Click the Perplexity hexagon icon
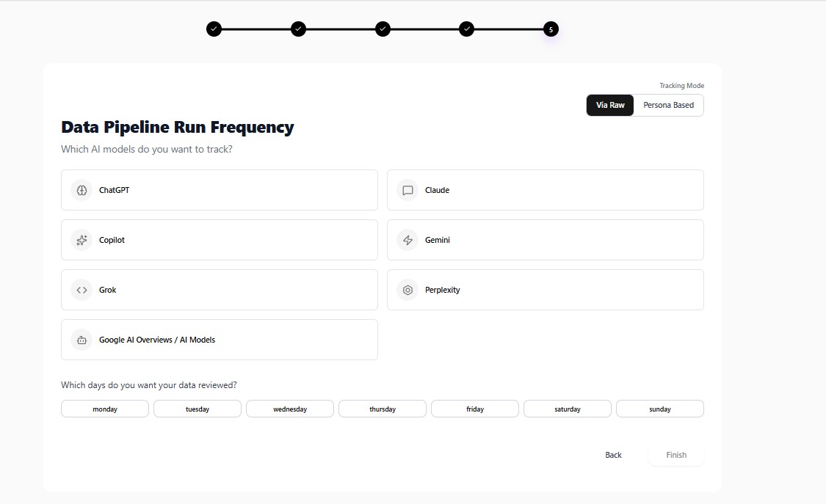The width and height of the screenshot is (826, 504). (x=407, y=290)
